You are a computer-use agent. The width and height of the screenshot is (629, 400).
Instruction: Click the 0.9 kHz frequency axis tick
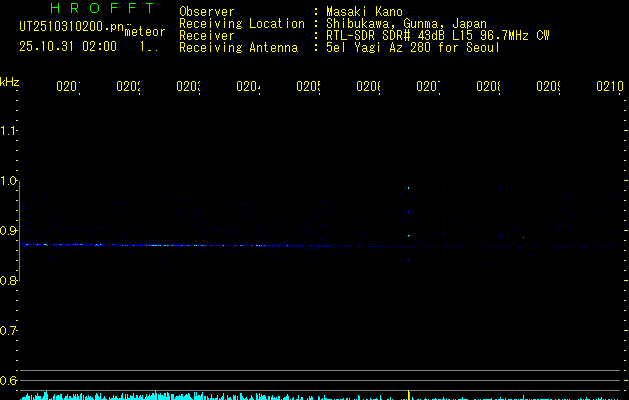tap(9, 231)
